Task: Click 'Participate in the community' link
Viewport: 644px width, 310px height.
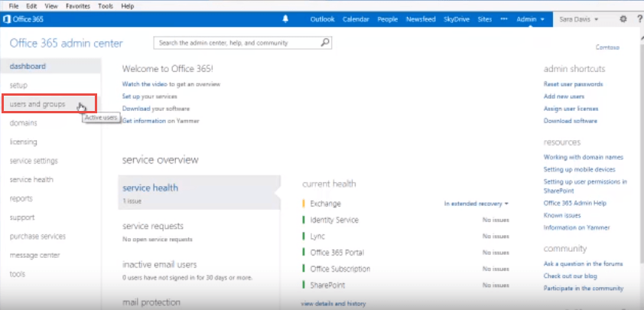Action: point(584,289)
